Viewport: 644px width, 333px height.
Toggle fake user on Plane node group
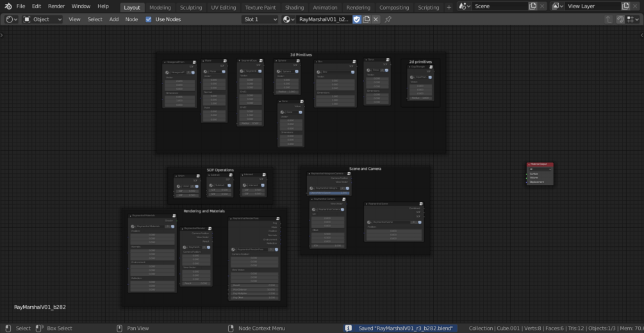point(224,71)
